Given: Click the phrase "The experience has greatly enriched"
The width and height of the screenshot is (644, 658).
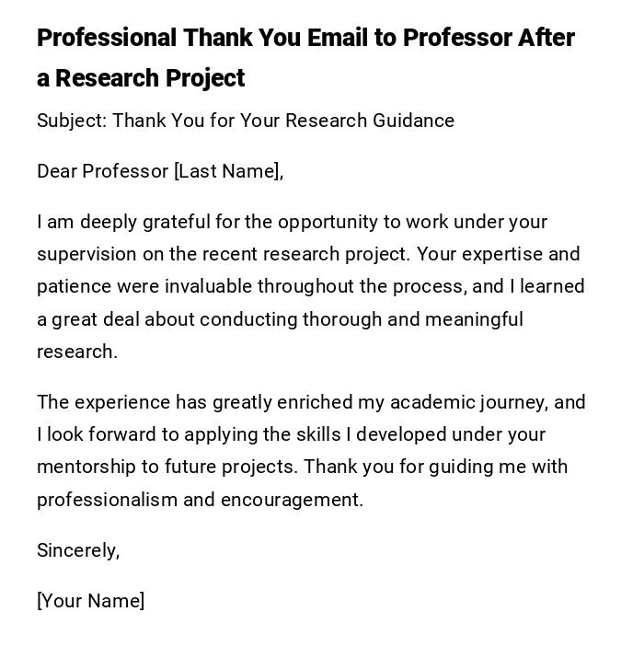Looking at the screenshot, I should pyautogui.click(x=195, y=402).
